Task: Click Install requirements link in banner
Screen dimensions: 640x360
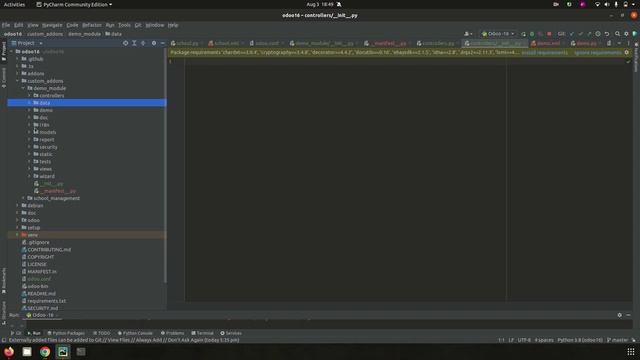Action: click(x=544, y=53)
